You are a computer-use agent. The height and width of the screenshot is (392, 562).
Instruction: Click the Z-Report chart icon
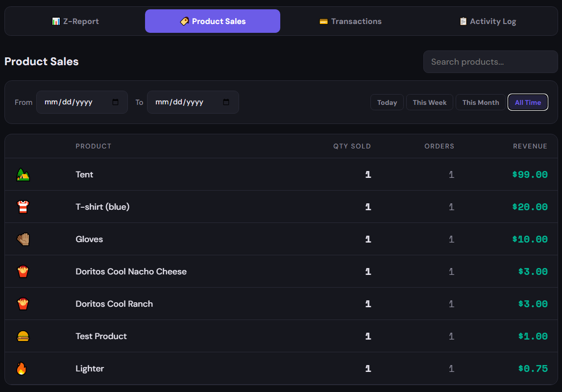pos(56,22)
